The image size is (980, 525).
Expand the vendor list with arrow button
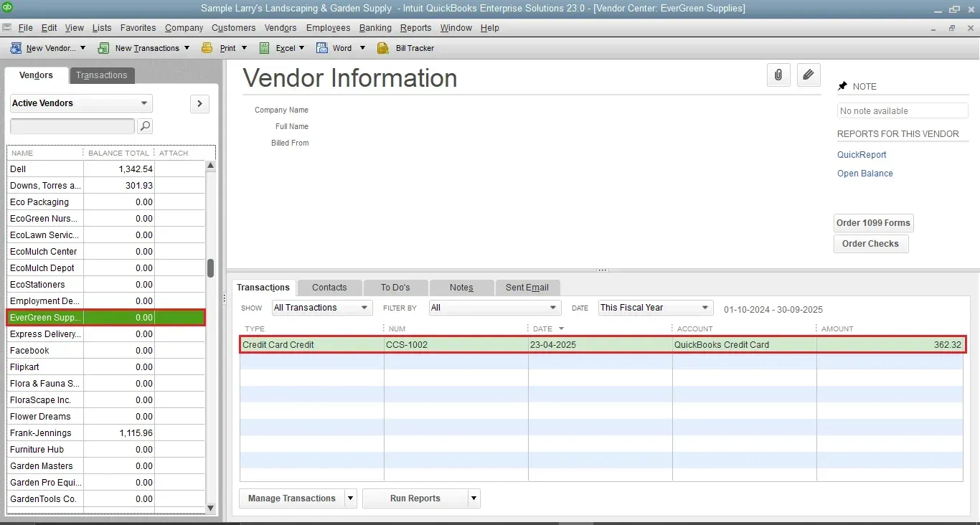coord(199,103)
